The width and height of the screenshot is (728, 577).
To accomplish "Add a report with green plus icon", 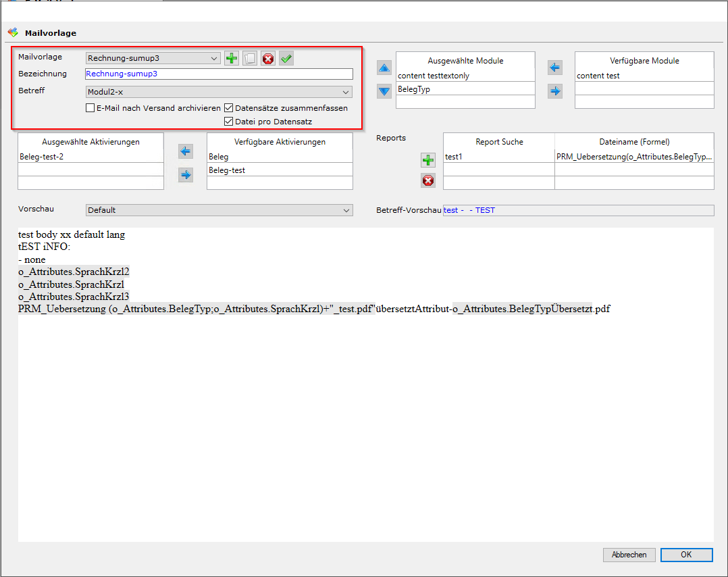I will point(428,161).
